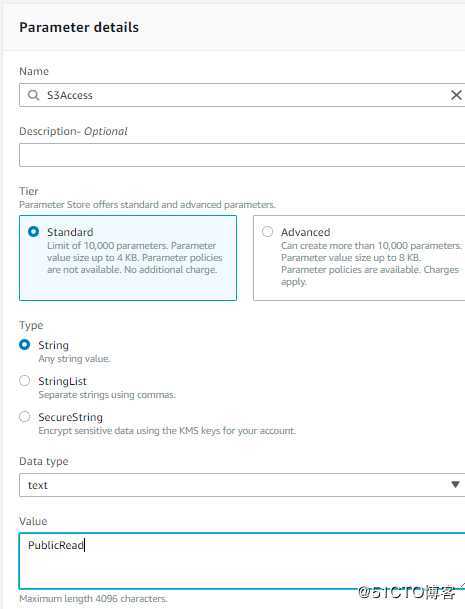Open the Data type dropdown showing text

point(242,485)
